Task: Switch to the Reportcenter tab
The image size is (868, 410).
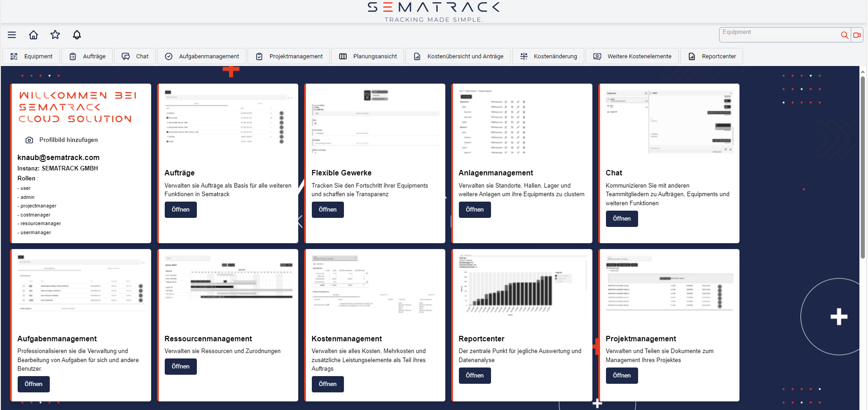Action: pyautogui.click(x=712, y=57)
